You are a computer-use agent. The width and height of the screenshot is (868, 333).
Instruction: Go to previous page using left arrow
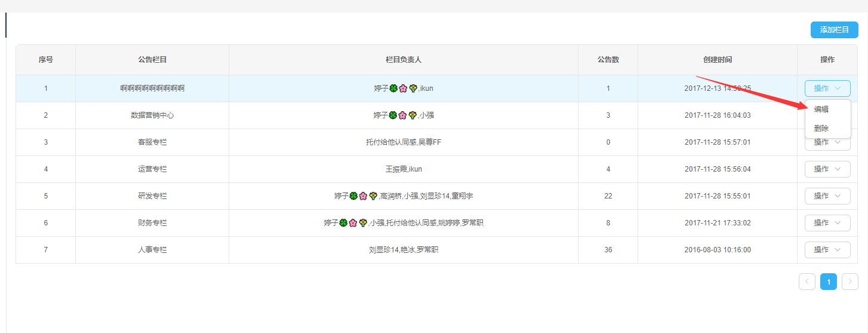pyautogui.click(x=807, y=282)
